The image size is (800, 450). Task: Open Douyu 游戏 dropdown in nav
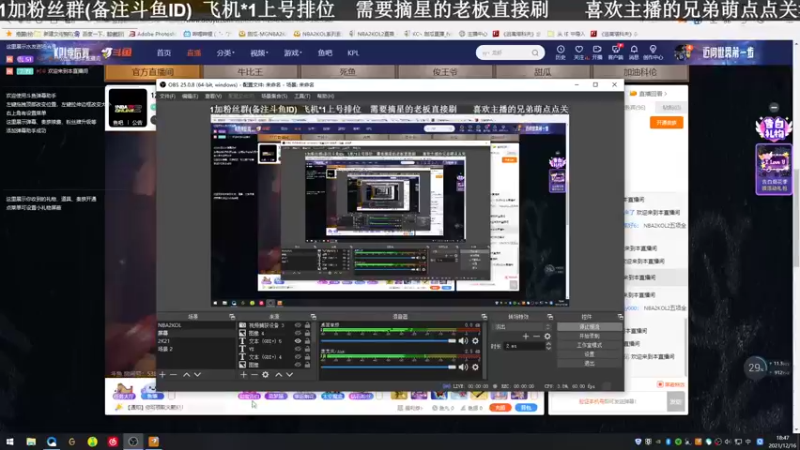292,53
